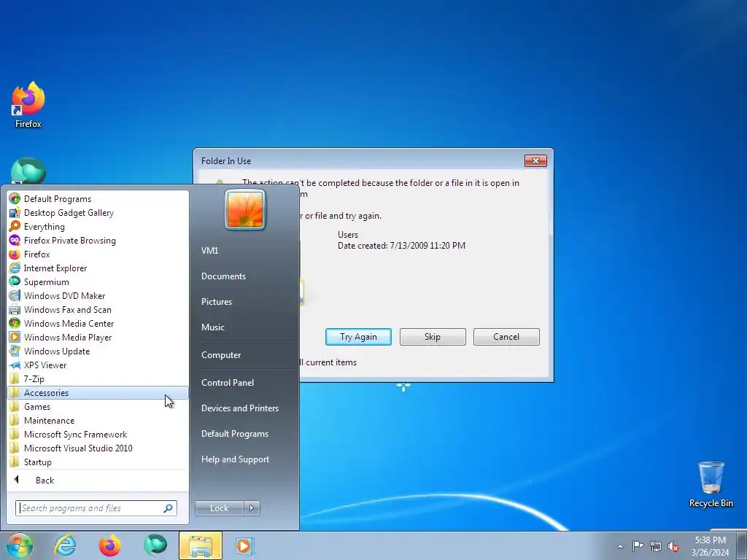747x560 pixels.
Task: Expand the Maintenance folder
Action: (98, 421)
